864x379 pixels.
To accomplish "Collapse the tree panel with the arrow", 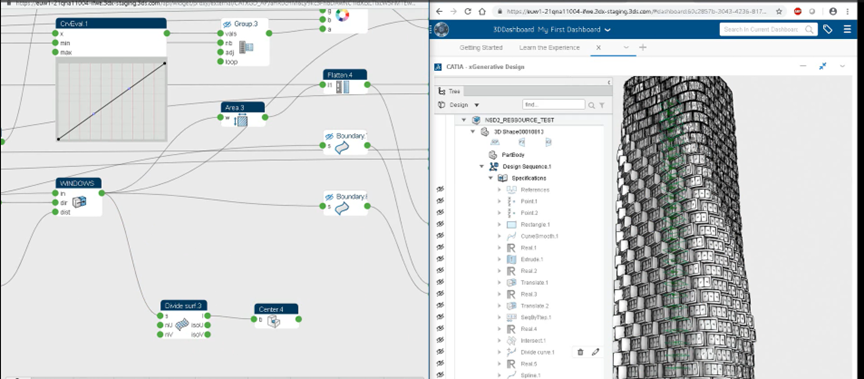I will pyautogui.click(x=609, y=83).
